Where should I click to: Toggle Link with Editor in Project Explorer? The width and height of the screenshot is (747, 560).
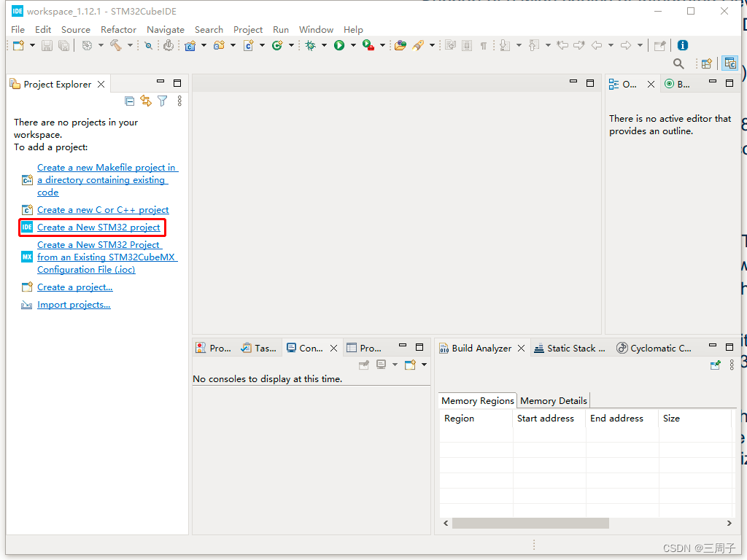click(146, 101)
